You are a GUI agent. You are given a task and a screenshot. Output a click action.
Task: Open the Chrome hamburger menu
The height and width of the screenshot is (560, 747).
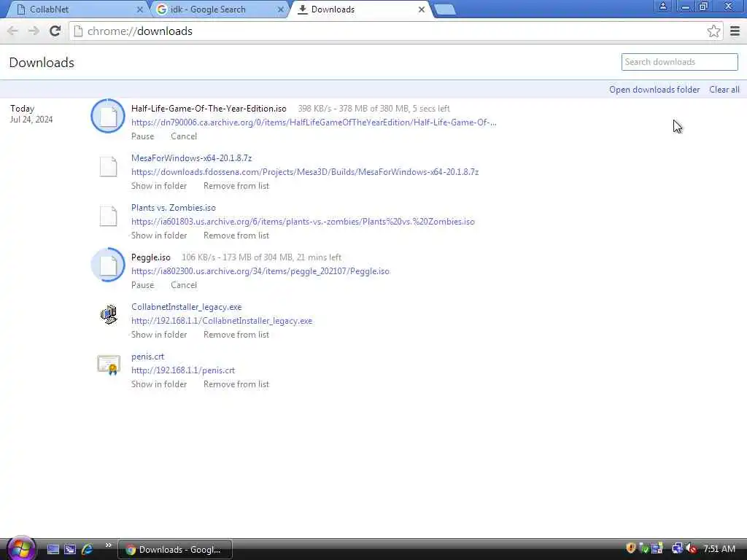click(x=735, y=31)
